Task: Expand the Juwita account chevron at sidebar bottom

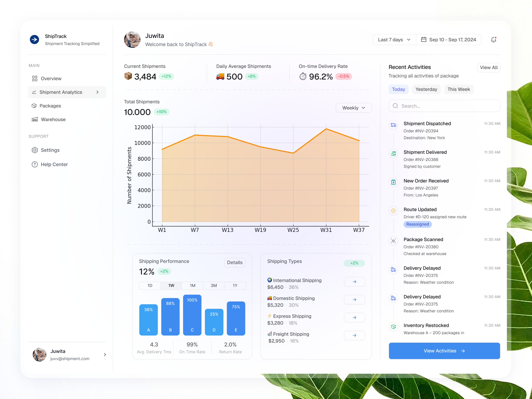Action: [105, 354]
